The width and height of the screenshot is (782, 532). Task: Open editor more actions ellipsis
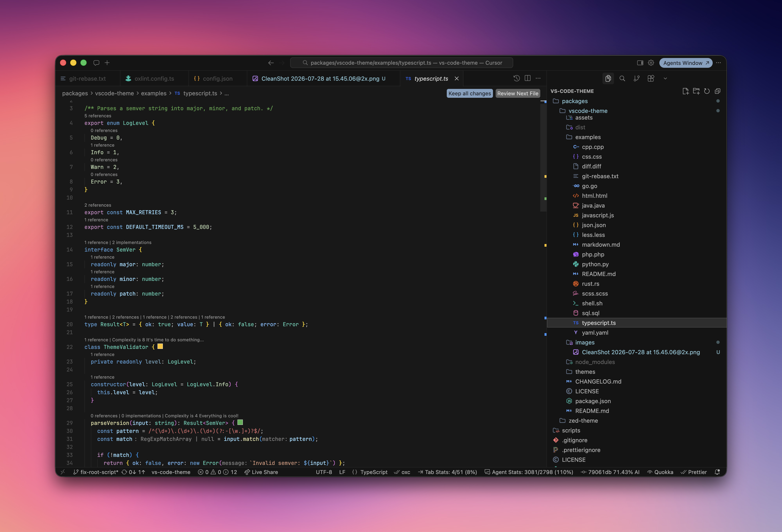[538, 78]
